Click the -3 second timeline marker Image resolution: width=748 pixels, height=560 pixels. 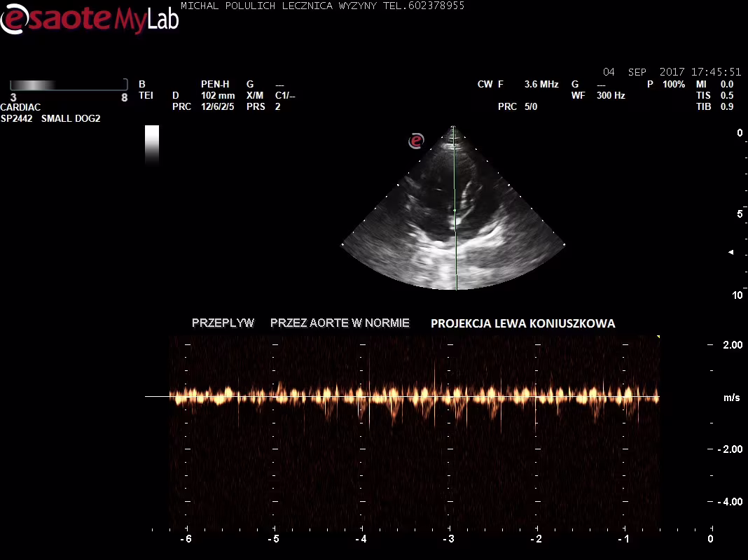tap(449, 538)
